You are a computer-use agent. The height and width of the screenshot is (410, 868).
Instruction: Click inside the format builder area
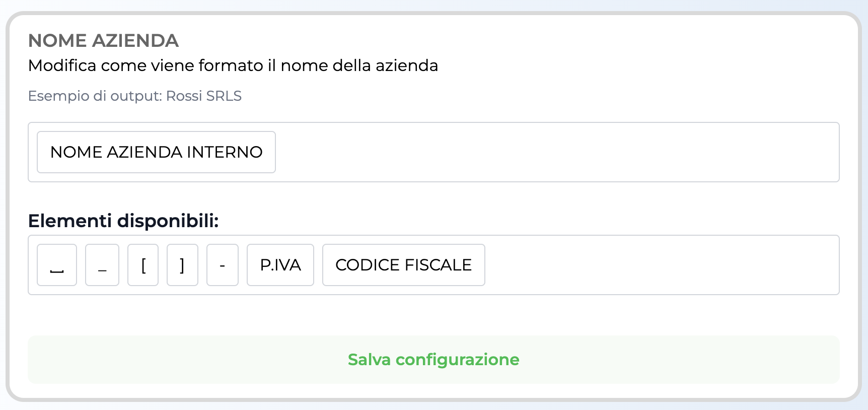pos(503,152)
